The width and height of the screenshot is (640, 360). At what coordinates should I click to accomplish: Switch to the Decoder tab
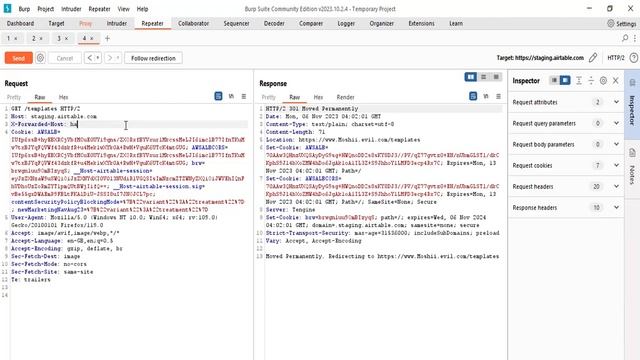pyautogui.click(x=274, y=23)
